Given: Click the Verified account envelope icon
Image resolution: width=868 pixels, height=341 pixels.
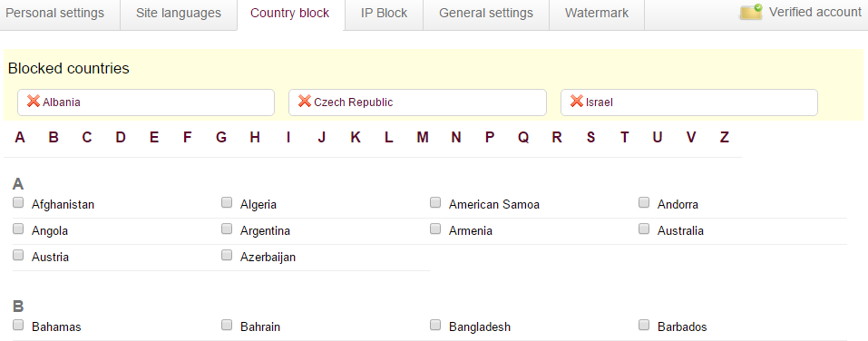Looking at the screenshot, I should 751,12.
